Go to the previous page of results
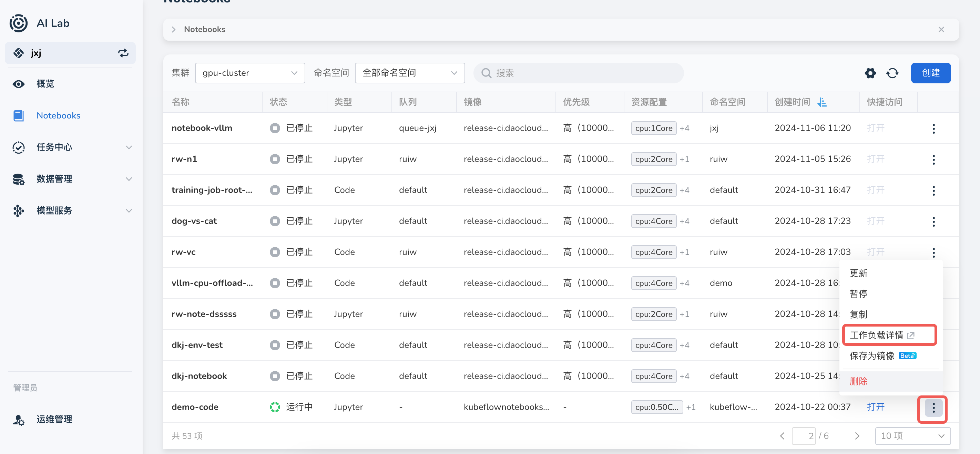The width and height of the screenshot is (980, 454). point(782,436)
